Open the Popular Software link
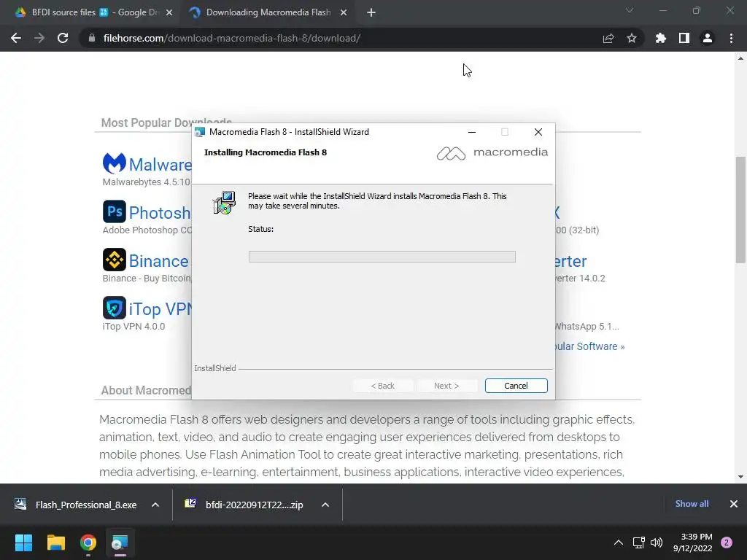747x560 pixels. tap(589, 346)
